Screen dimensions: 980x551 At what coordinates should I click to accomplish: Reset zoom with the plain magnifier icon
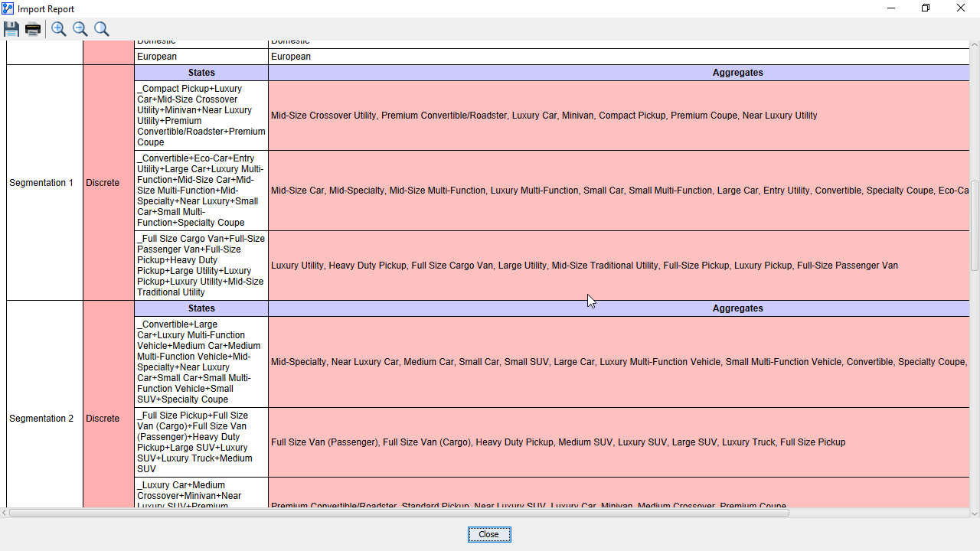(x=102, y=29)
